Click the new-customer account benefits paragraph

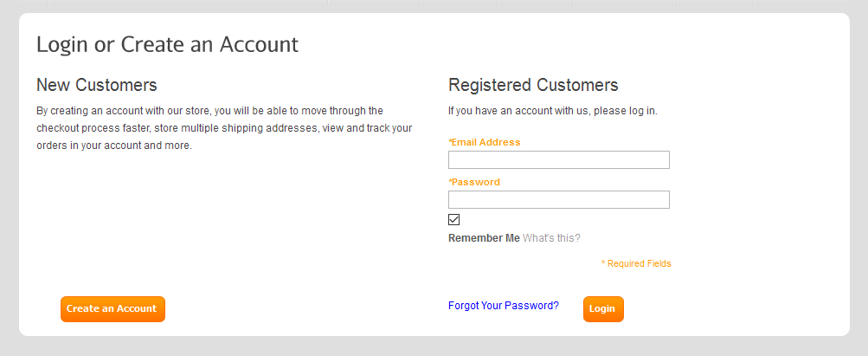coord(223,128)
